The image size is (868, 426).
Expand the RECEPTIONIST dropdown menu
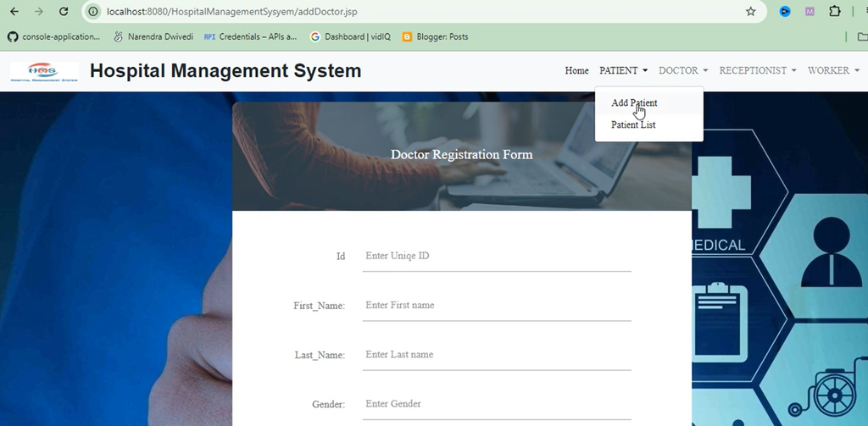[x=758, y=70]
